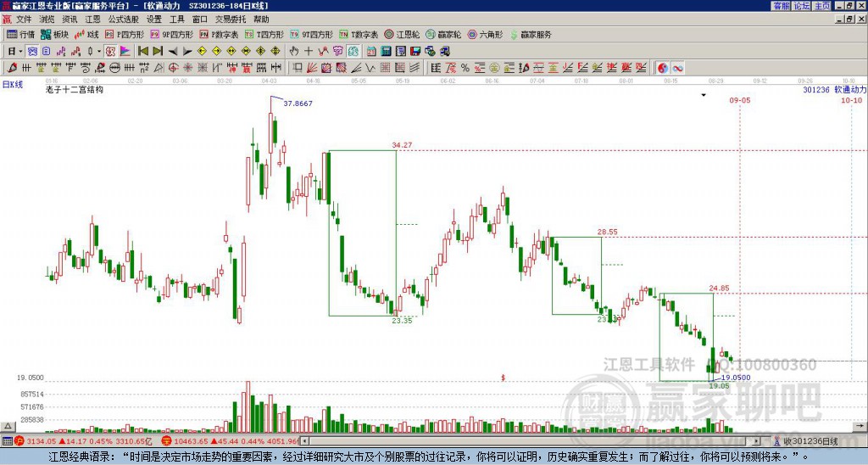Click the 论坛 forum link
The width and height of the screenshot is (868, 465).
[x=801, y=6]
